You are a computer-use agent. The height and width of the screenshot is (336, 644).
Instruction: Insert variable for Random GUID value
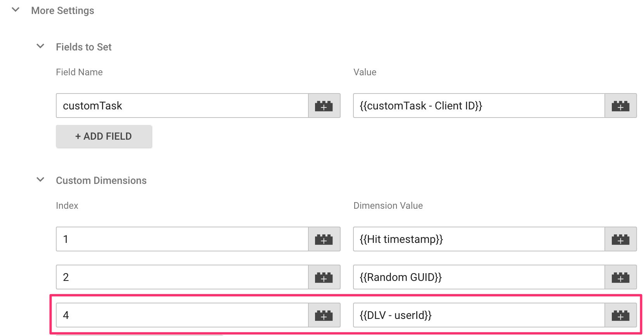621,277
